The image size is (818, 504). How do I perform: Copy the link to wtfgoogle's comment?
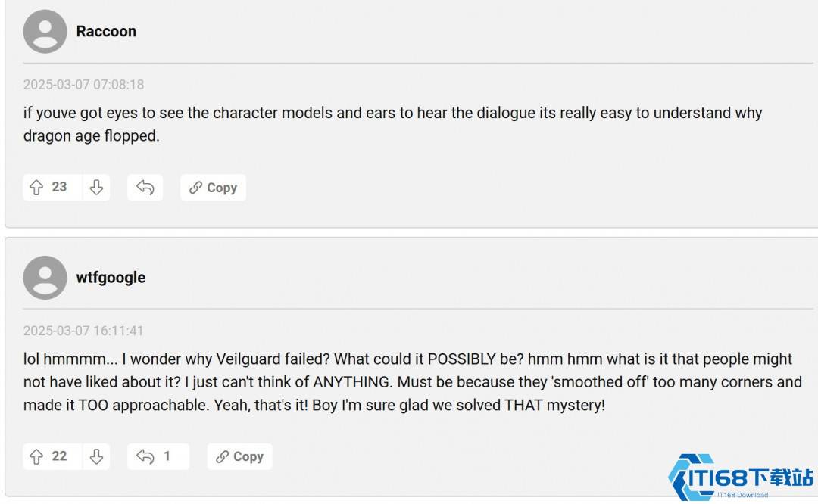(239, 456)
